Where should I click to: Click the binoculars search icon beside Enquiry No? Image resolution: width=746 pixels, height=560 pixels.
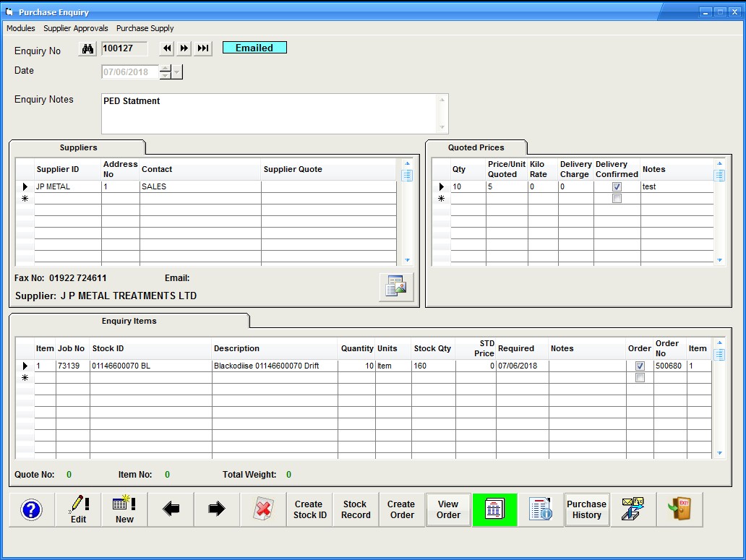[88, 48]
